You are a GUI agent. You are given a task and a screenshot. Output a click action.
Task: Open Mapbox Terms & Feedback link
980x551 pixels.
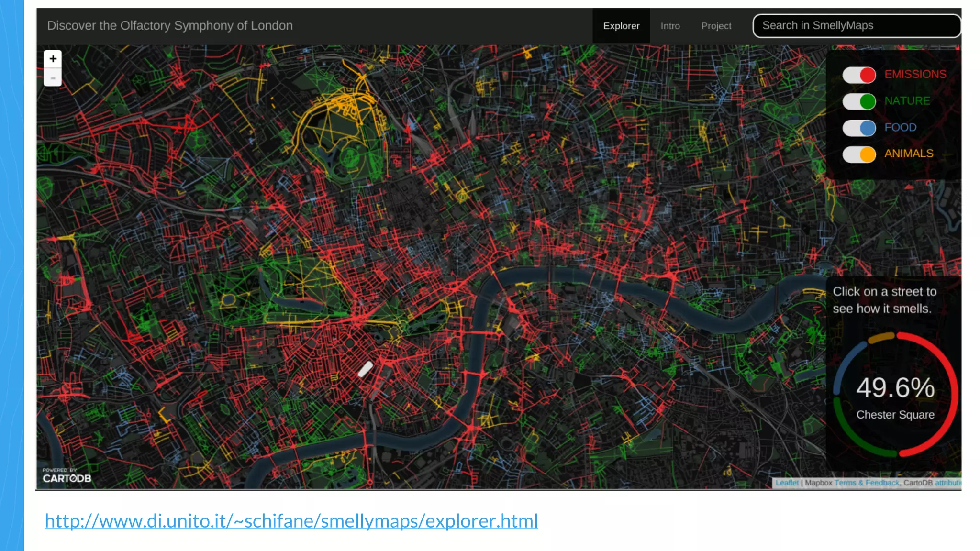(x=867, y=483)
